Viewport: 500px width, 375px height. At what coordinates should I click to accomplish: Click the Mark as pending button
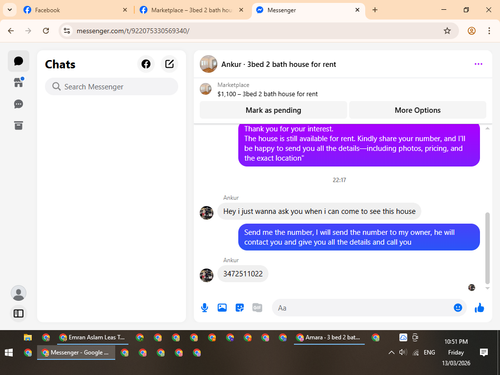tap(273, 110)
